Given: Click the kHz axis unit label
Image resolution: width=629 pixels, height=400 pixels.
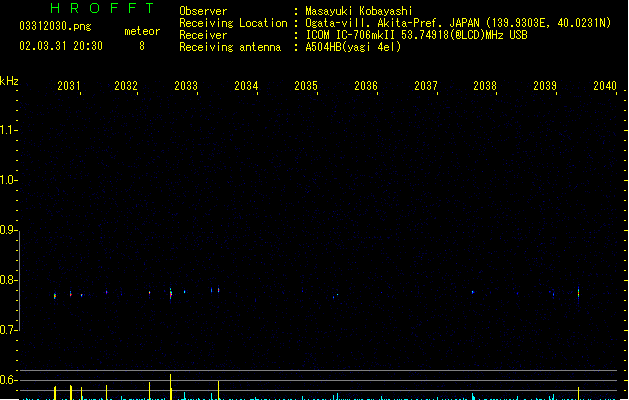Looking at the screenshot, I should click(x=9, y=81).
